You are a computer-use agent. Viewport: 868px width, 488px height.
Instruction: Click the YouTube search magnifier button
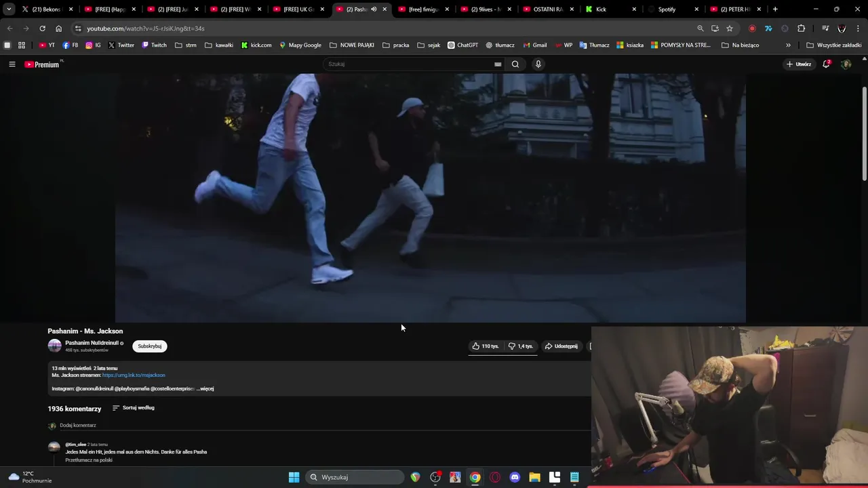[515, 64]
